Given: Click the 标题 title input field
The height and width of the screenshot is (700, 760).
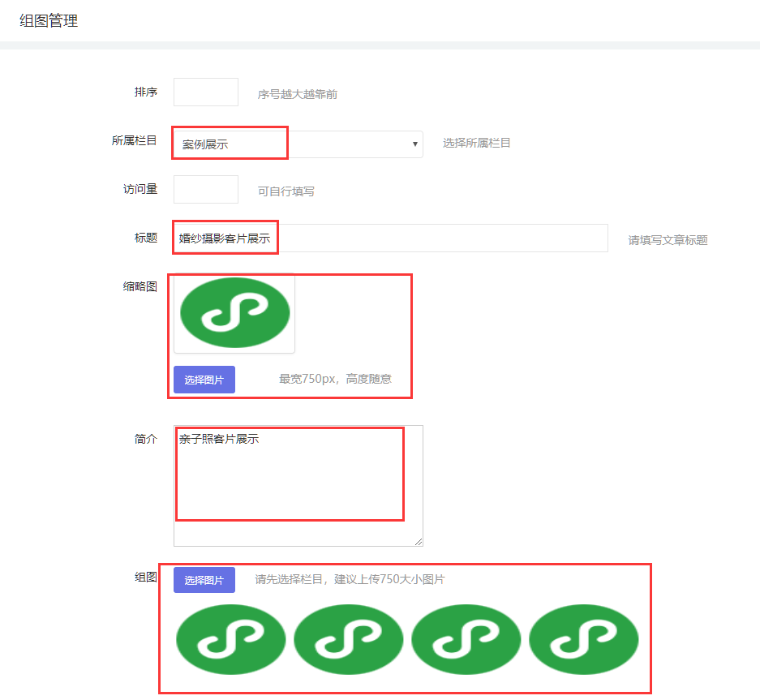Looking at the screenshot, I should (391, 238).
